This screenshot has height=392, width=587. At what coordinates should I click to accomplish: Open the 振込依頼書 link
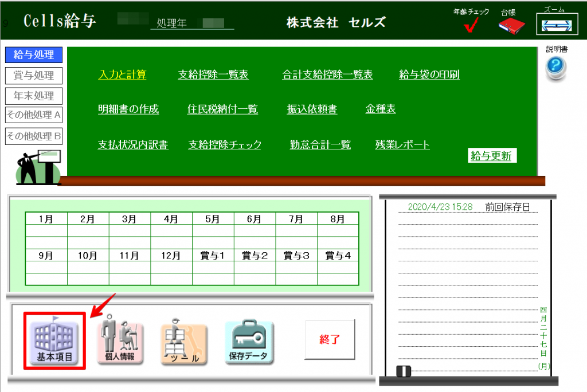(x=312, y=109)
